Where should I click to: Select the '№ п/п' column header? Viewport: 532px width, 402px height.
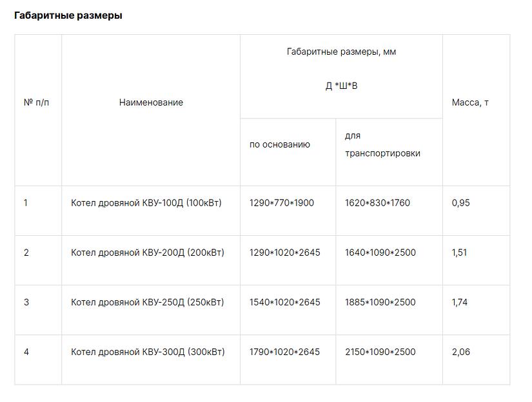36,102
